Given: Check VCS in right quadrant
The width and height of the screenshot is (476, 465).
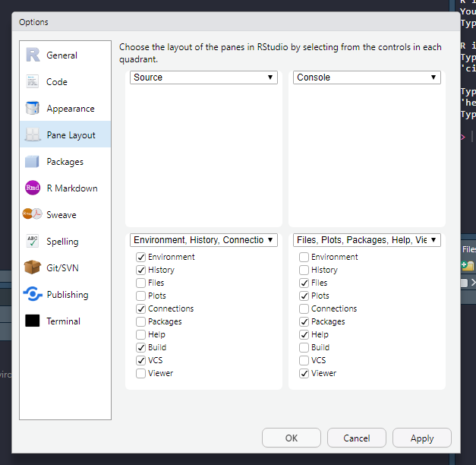Looking at the screenshot, I should (x=304, y=360).
